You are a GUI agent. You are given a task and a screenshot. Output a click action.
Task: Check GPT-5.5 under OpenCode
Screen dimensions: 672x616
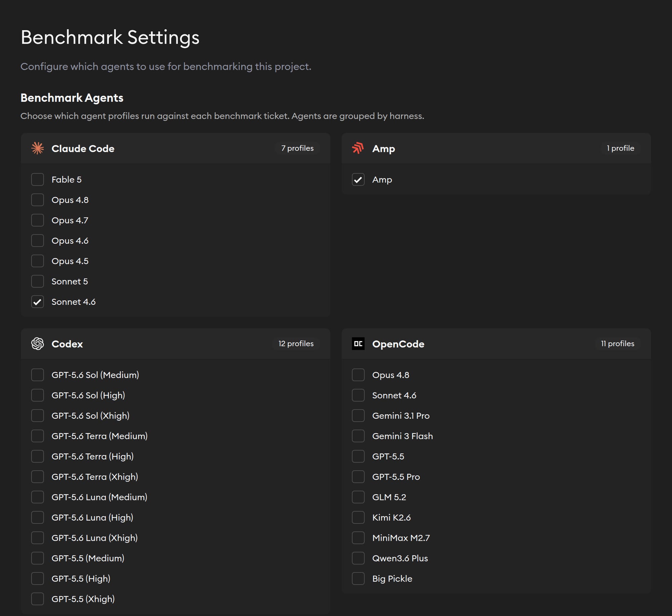pos(358,456)
